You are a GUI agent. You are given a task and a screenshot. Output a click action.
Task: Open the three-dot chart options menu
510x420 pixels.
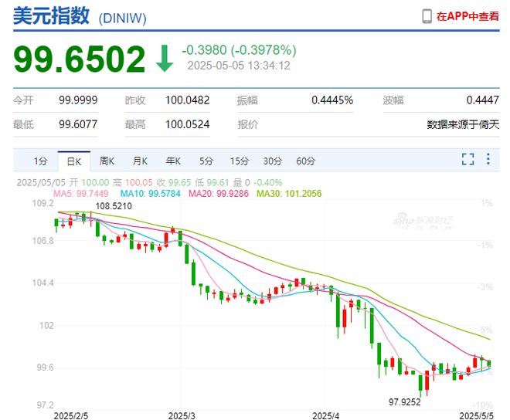click(488, 159)
